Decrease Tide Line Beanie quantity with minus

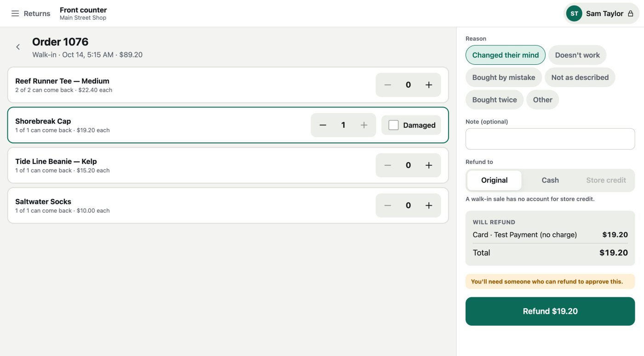388,165
